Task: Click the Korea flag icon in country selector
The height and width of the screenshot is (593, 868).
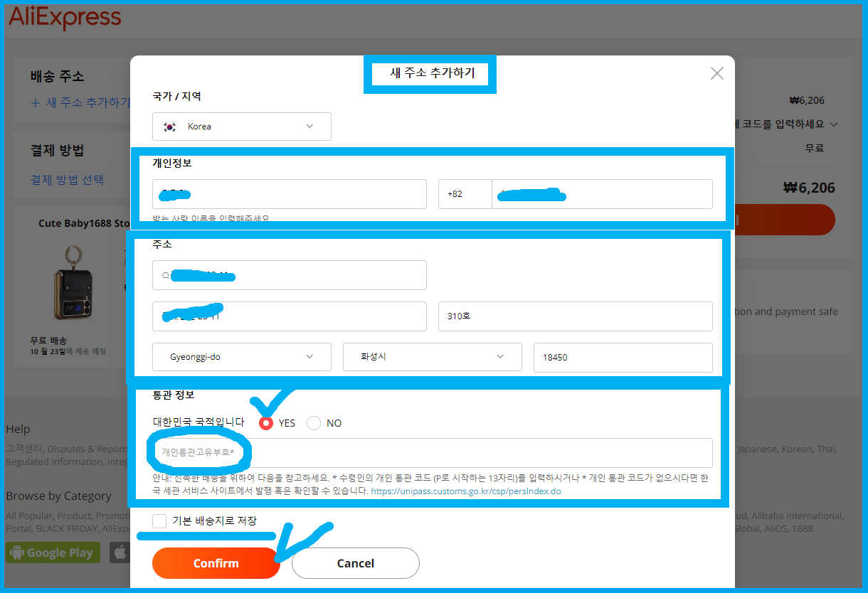Action: (169, 126)
